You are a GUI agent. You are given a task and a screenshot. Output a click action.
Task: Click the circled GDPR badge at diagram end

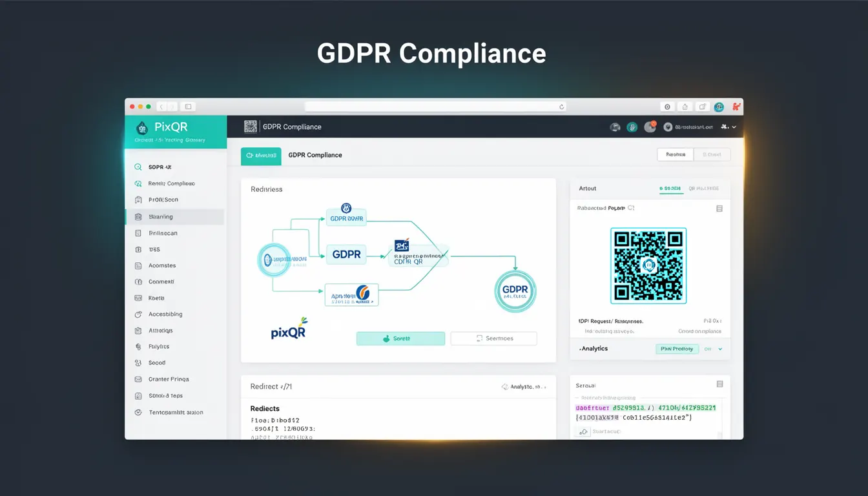[x=515, y=291]
